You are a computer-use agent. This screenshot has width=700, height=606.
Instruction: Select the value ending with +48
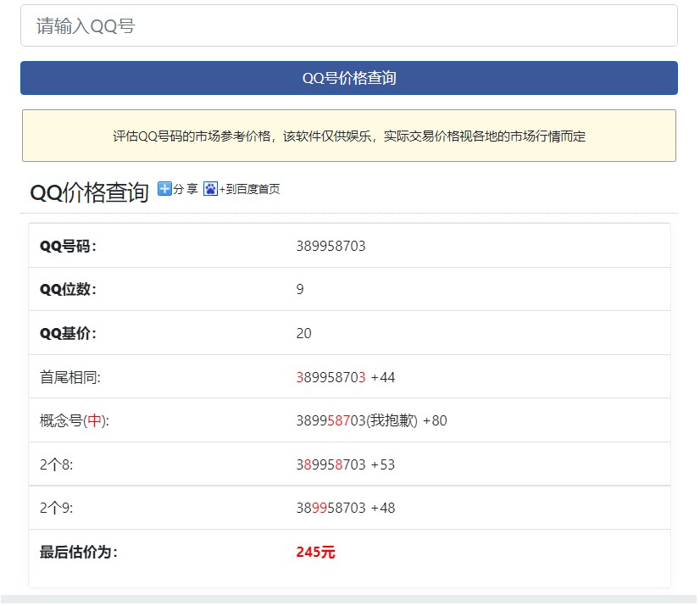346,509
